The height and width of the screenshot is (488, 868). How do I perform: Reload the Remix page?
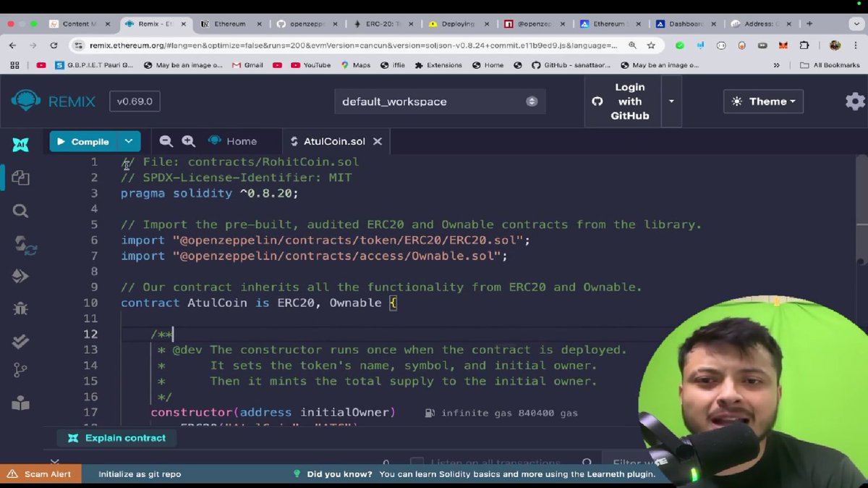point(56,45)
